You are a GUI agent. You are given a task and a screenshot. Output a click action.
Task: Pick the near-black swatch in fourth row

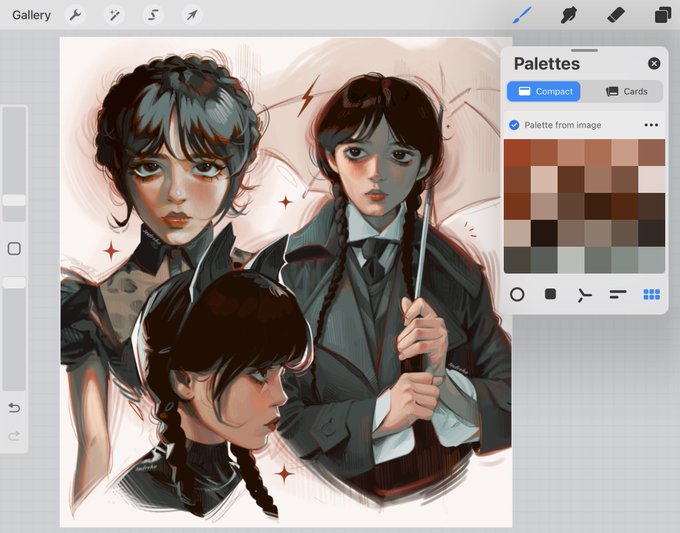pos(544,233)
